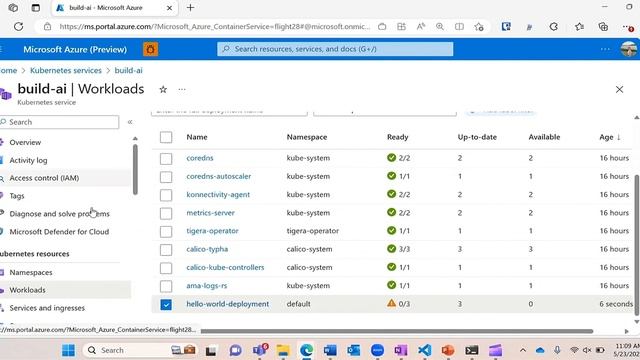Favorite the build-ai Workloads page star

pyautogui.click(x=163, y=89)
